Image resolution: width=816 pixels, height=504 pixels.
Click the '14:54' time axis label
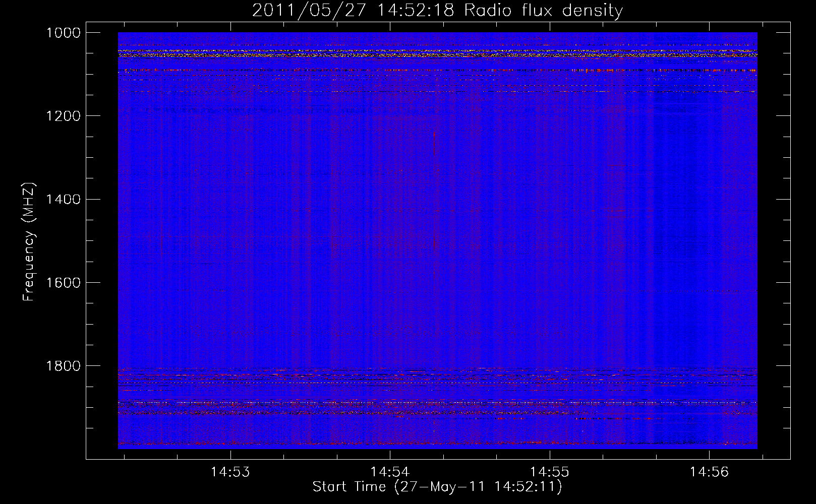coord(390,472)
